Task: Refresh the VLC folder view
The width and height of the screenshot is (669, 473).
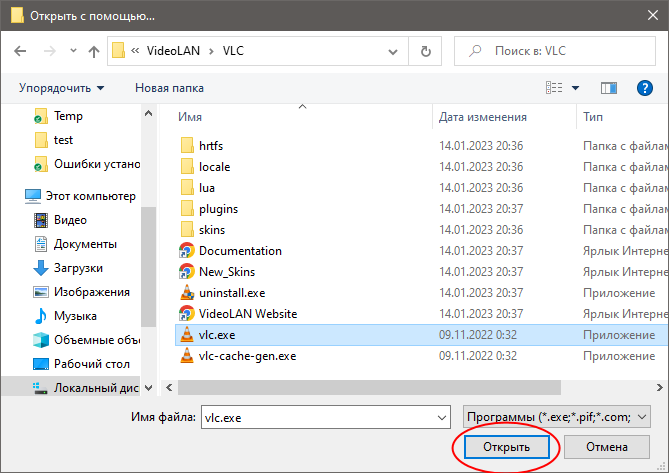Action: [425, 51]
